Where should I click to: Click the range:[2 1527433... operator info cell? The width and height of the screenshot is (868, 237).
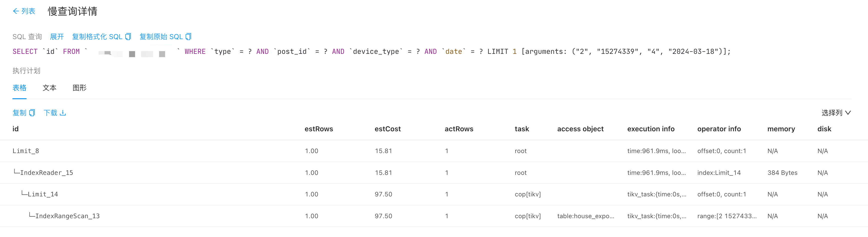[726, 216]
